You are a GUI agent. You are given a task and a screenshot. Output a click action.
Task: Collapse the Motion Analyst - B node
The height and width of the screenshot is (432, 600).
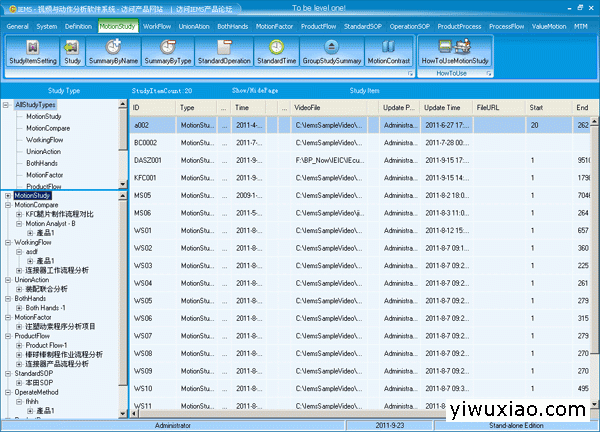point(19,223)
